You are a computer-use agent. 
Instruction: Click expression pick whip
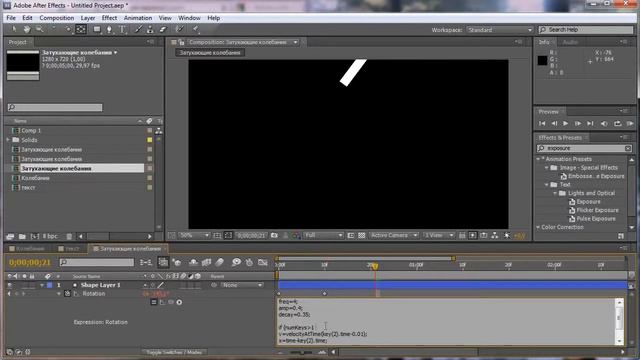171,302
